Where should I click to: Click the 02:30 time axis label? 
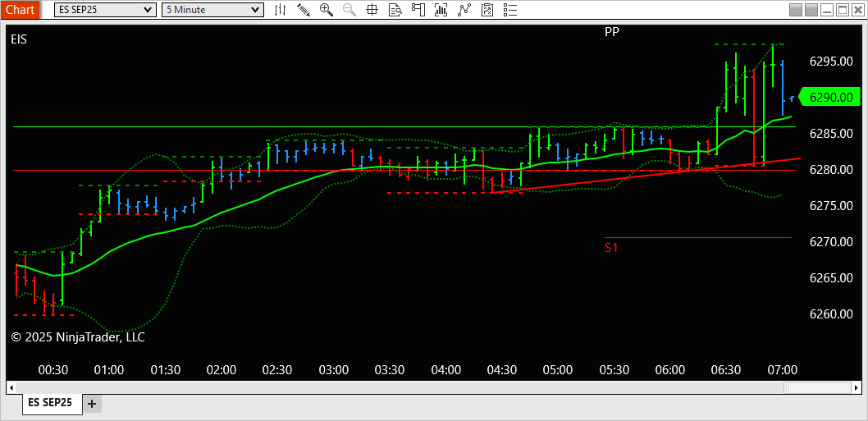click(x=277, y=369)
